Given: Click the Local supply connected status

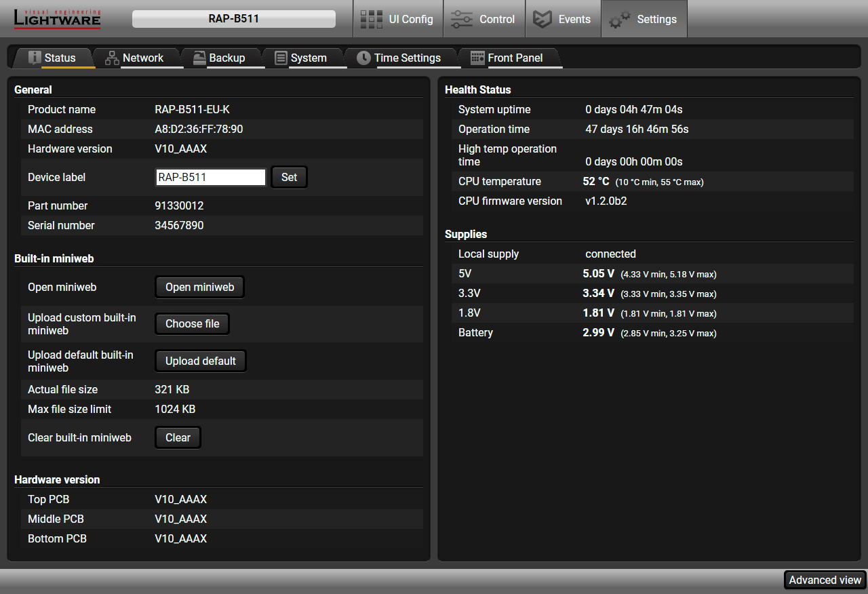Looking at the screenshot, I should (x=610, y=254).
